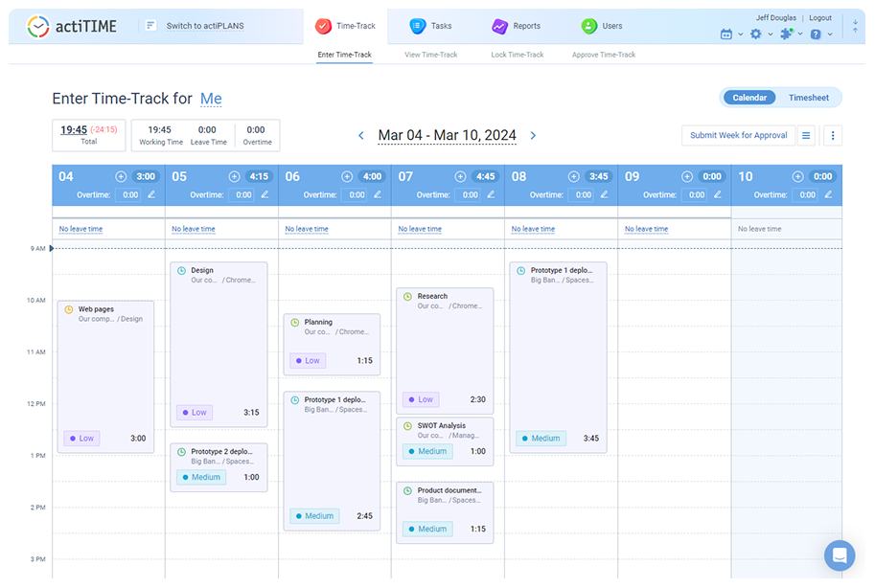Image resolution: width=875 pixels, height=588 pixels.
Task: Click Submit Week for Approval button
Action: tap(738, 136)
